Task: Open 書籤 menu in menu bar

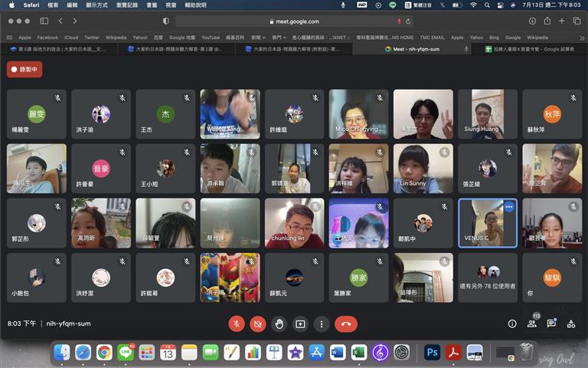Action: click(152, 5)
